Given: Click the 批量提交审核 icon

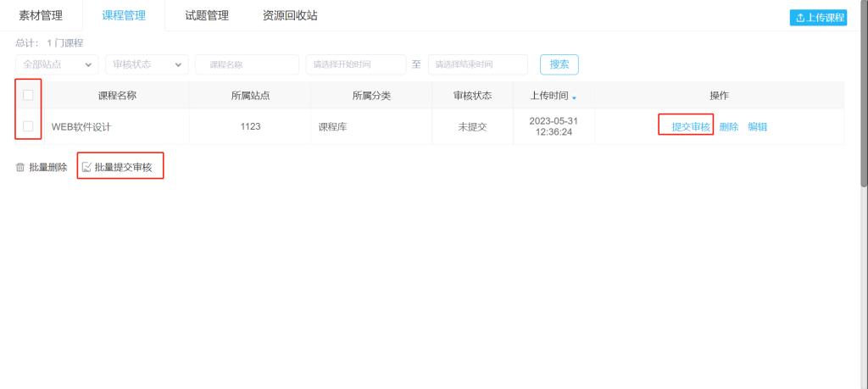Looking at the screenshot, I should pyautogui.click(x=86, y=168).
